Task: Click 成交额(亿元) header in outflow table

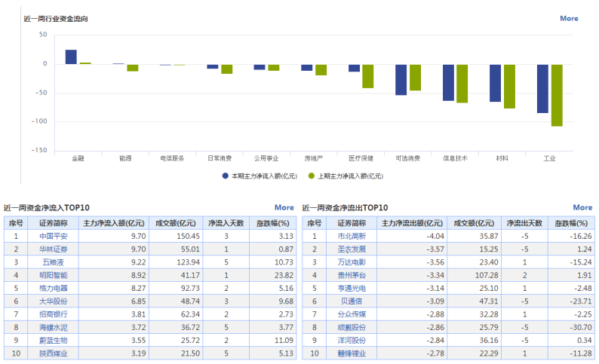Action: coord(474,223)
